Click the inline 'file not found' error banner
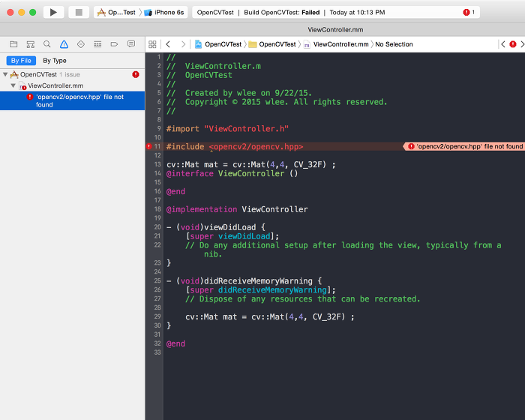This screenshot has width=525, height=420. coord(466,146)
